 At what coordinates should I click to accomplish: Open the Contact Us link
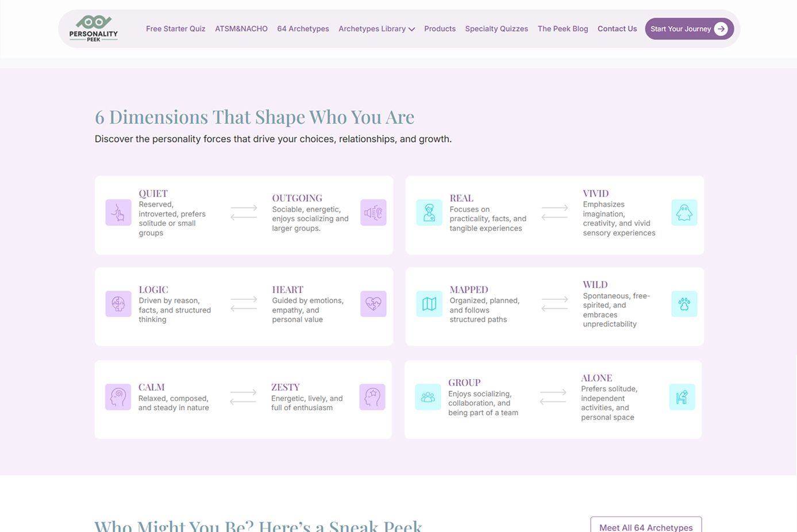617,29
